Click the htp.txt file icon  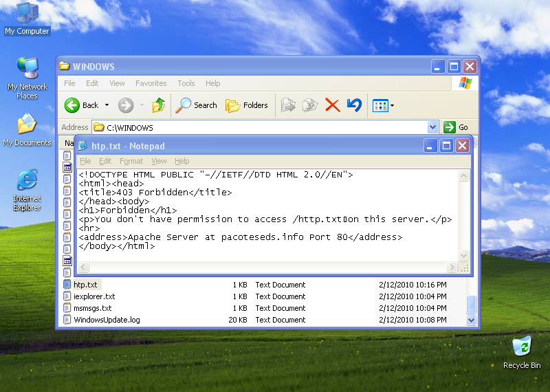(x=67, y=285)
